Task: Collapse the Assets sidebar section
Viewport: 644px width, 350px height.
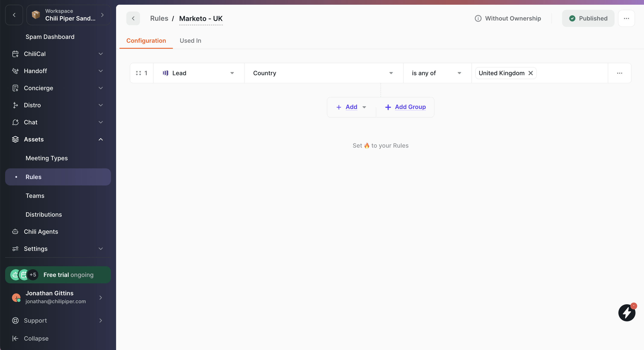Action: coord(101,140)
